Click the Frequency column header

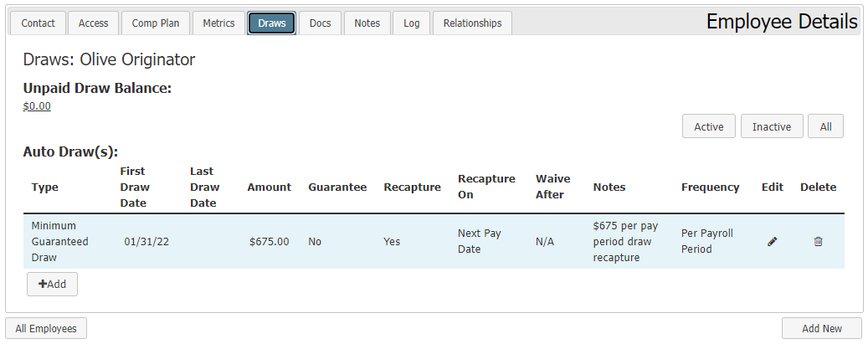click(711, 187)
